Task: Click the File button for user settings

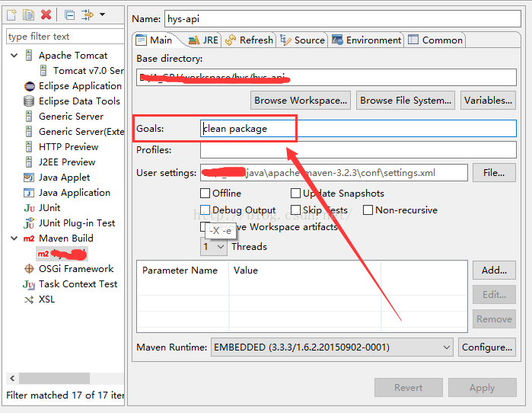Action: coord(494,173)
